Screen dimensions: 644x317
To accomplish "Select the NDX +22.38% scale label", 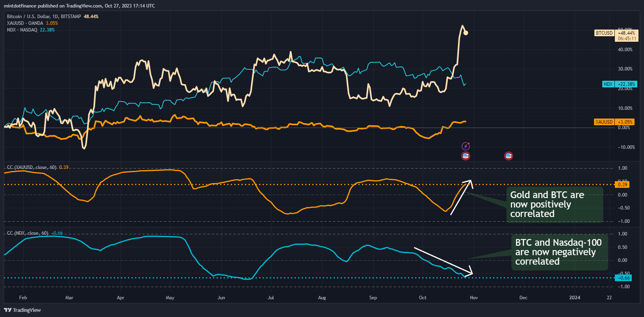I will (620, 84).
